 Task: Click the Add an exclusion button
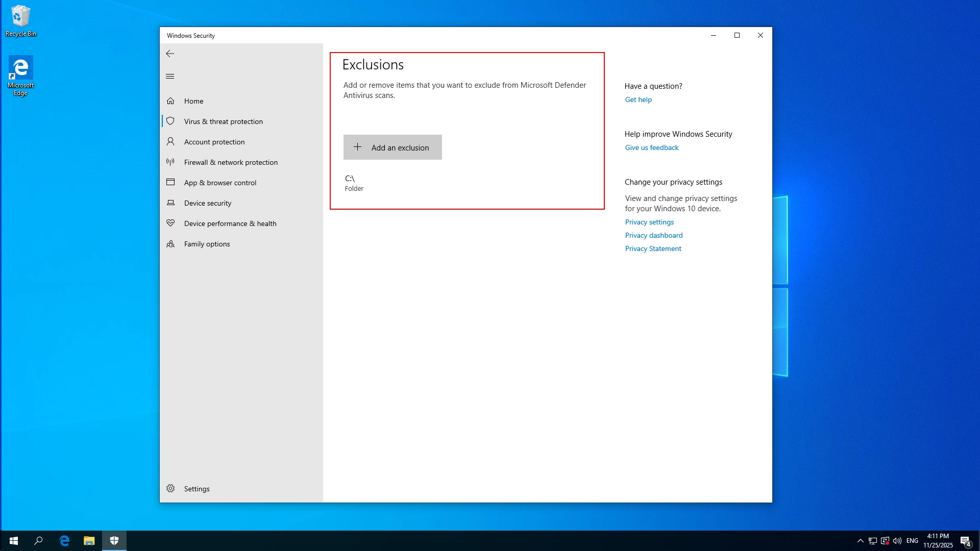pos(393,147)
